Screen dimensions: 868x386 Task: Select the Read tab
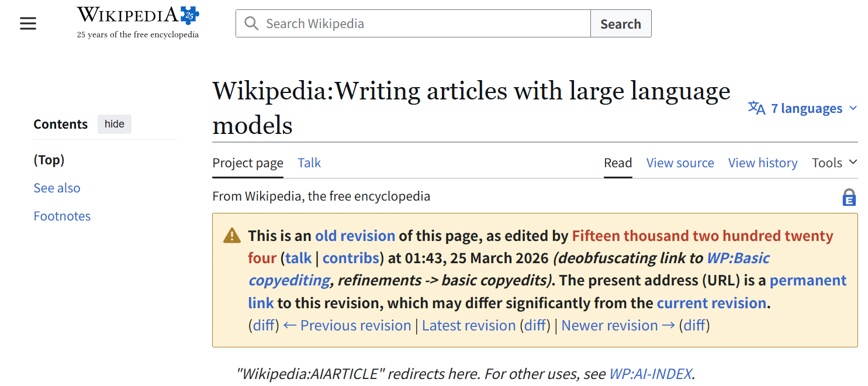[x=618, y=163]
